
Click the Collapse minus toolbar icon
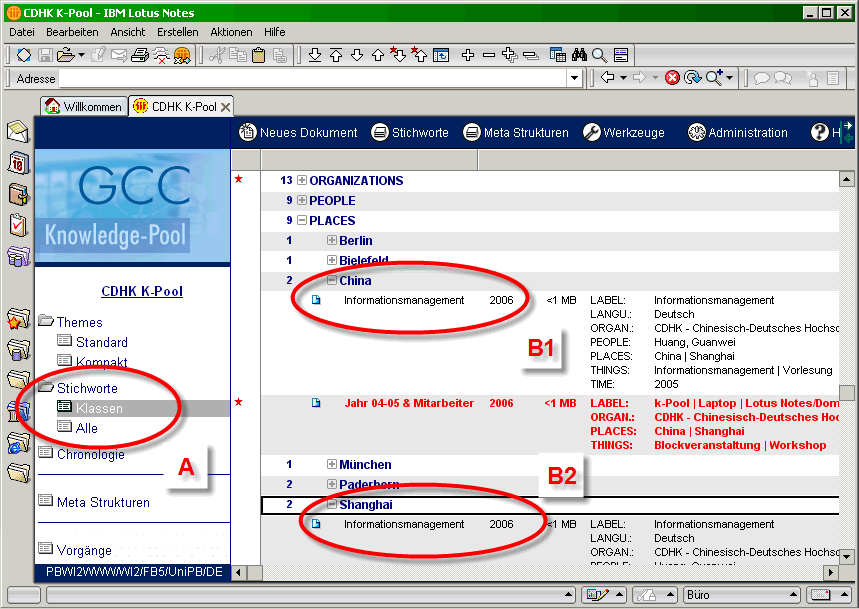pos(489,55)
